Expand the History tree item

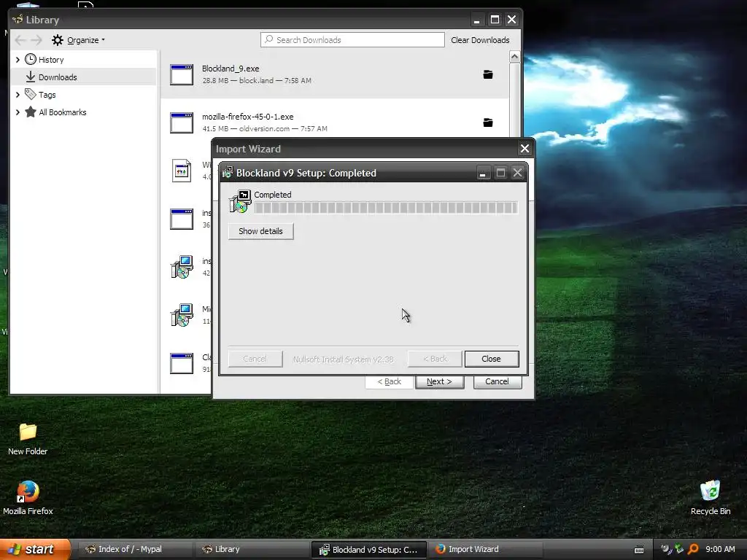pyautogui.click(x=18, y=60)
